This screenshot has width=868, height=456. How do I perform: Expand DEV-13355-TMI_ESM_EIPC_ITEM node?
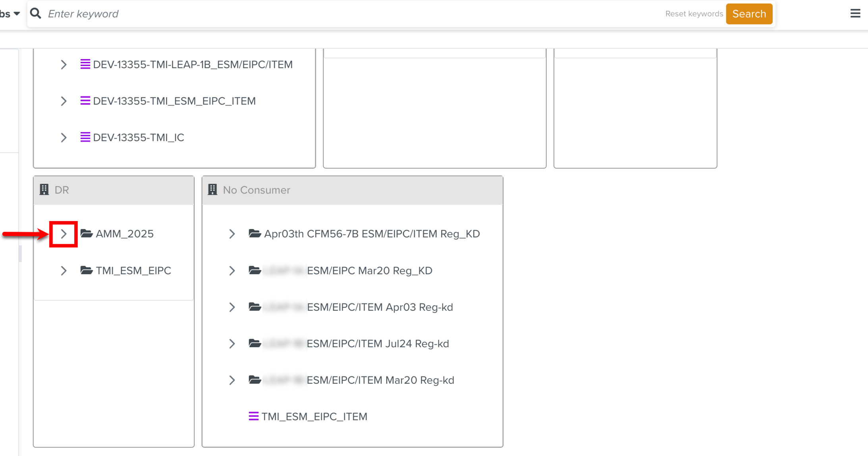pos(64,101)
